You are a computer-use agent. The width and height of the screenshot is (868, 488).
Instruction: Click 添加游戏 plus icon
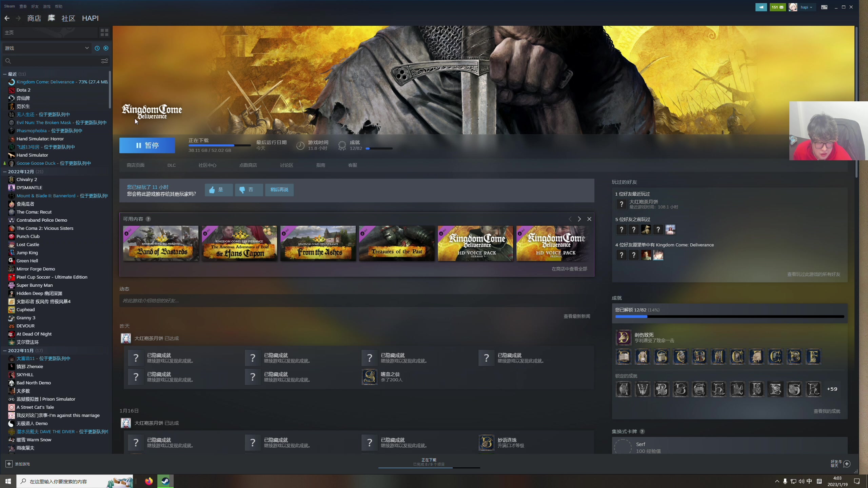click(x=9, y=464)
